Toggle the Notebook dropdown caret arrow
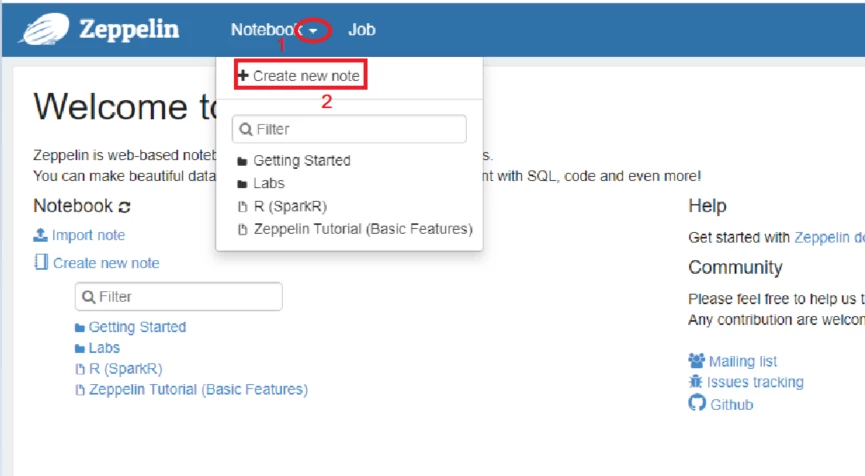This screenshot has height=476, width=865. (x=313, y=31)
